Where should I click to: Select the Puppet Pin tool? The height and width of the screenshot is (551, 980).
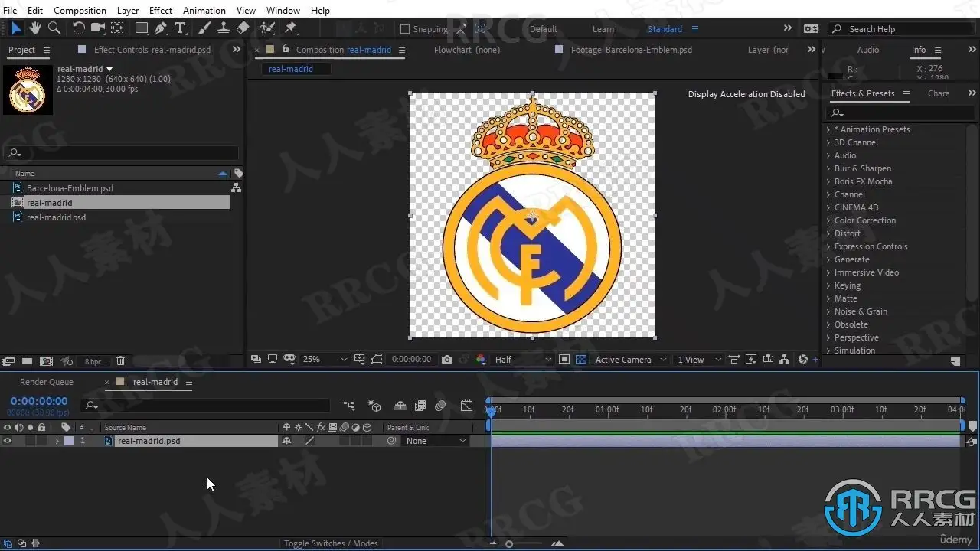tap(291, 28)
